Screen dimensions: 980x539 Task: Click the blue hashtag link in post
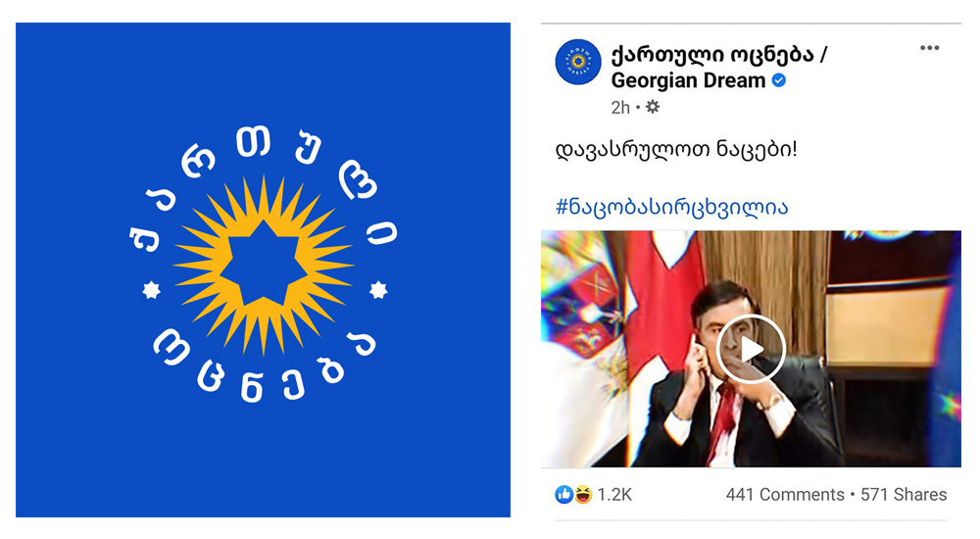tap(672, 207)
